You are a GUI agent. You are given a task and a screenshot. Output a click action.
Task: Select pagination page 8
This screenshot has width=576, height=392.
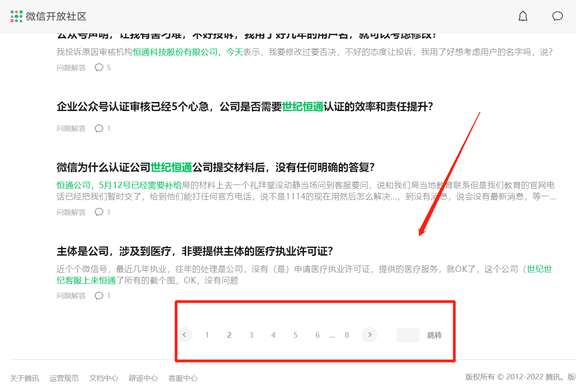[347, 335]
